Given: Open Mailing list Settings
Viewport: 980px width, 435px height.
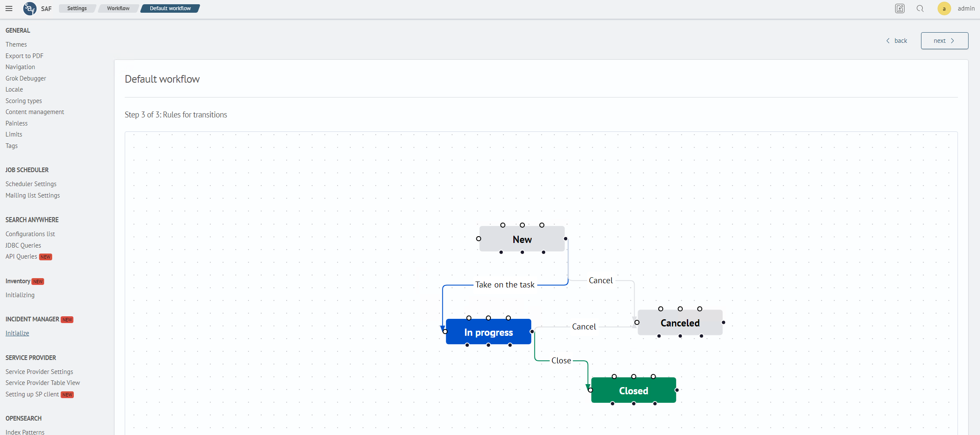Looking at the screenshot, I should 33,195.
